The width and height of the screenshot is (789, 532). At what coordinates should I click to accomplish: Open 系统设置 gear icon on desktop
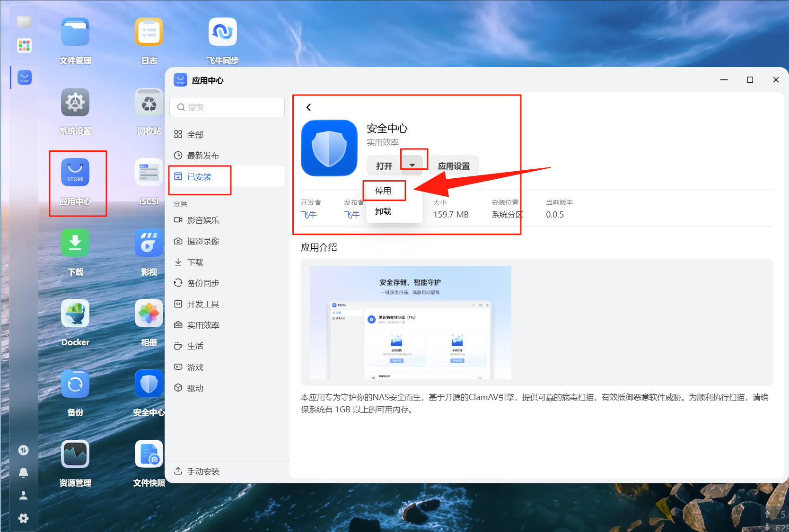75,102
